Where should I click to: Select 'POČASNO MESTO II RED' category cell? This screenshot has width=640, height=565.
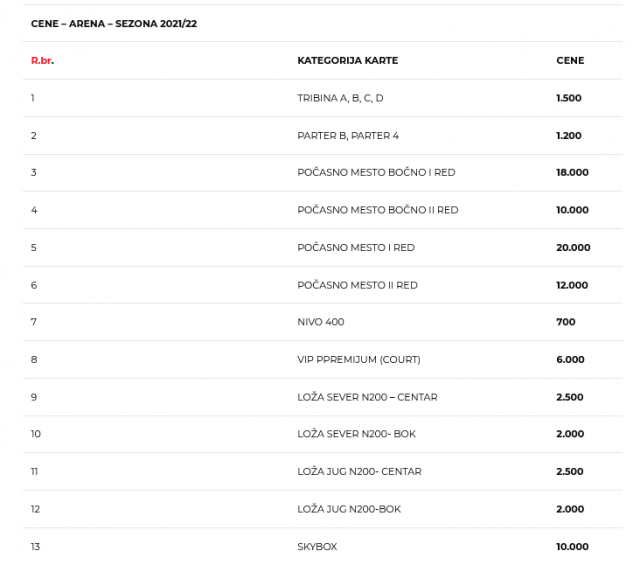357,285
